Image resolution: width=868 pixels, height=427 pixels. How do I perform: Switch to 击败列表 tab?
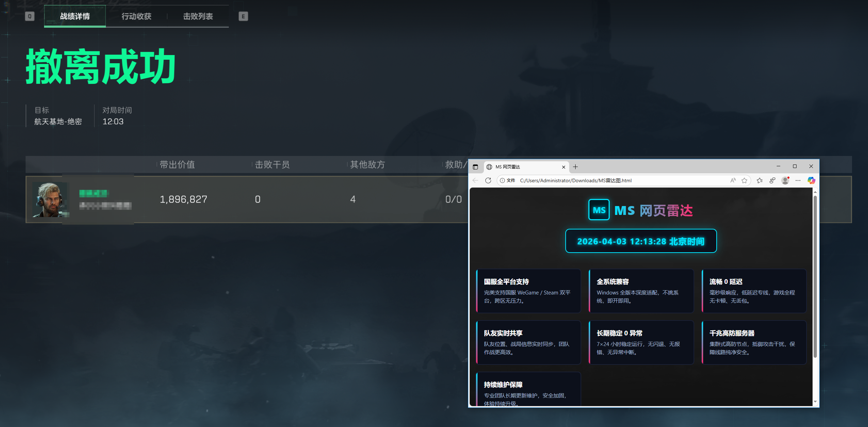pos(198,16)
